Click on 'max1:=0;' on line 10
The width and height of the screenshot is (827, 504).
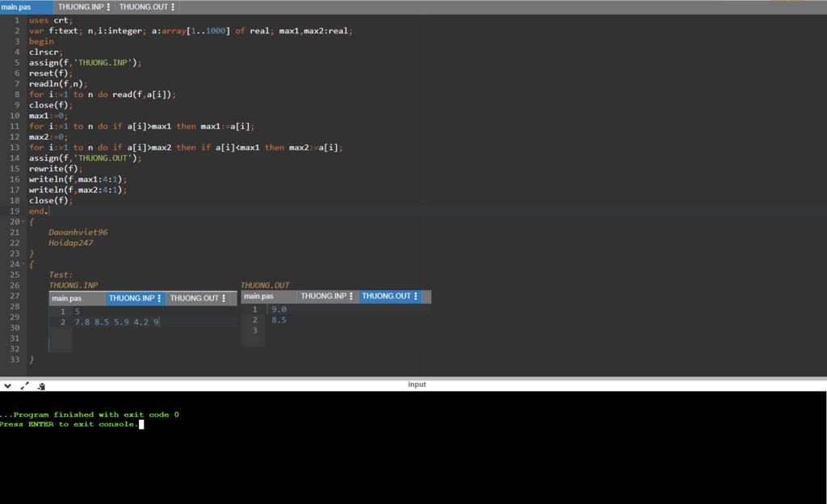point(48,116)
